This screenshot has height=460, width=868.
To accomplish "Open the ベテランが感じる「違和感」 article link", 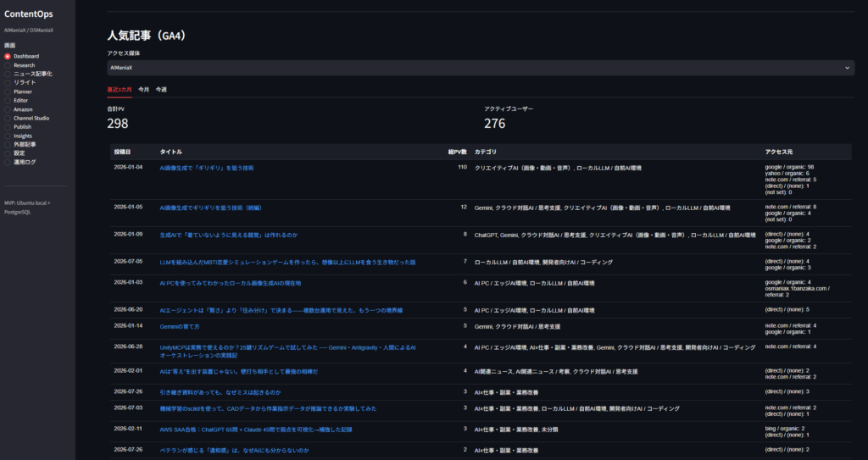I will click(234, 451).
